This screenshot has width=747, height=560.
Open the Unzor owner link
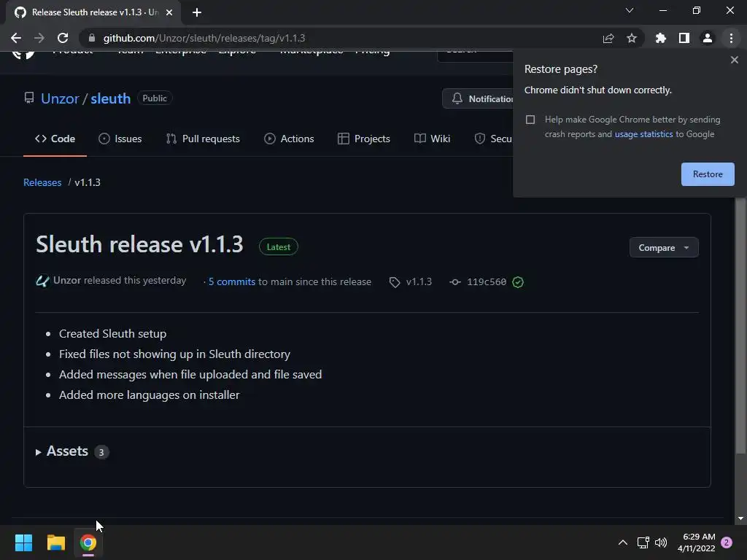click(60, 98)
